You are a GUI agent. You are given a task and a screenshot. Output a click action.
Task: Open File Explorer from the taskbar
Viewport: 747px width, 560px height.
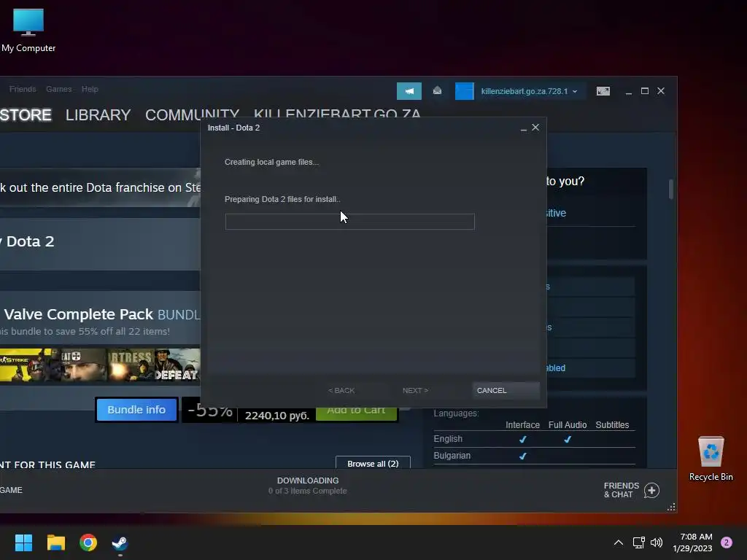[x=55, y=542]
